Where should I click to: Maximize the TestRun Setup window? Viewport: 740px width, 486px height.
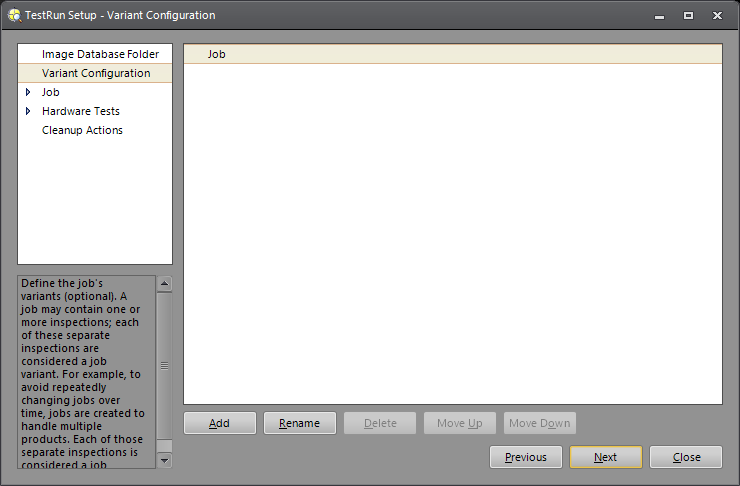point(688,15)
